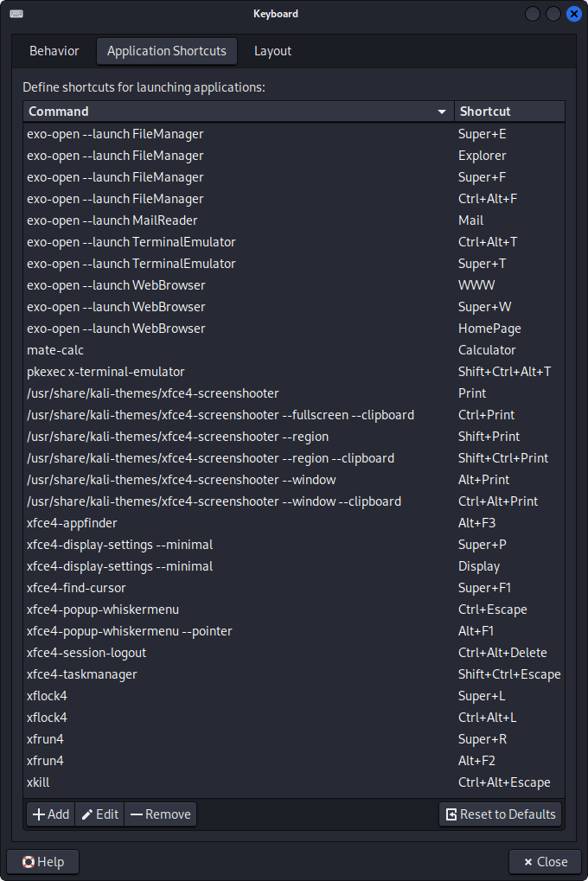The height and width of the screenshot is (881, 588).
Task: Click the X icon on the Close button
Action: (528, 861)
